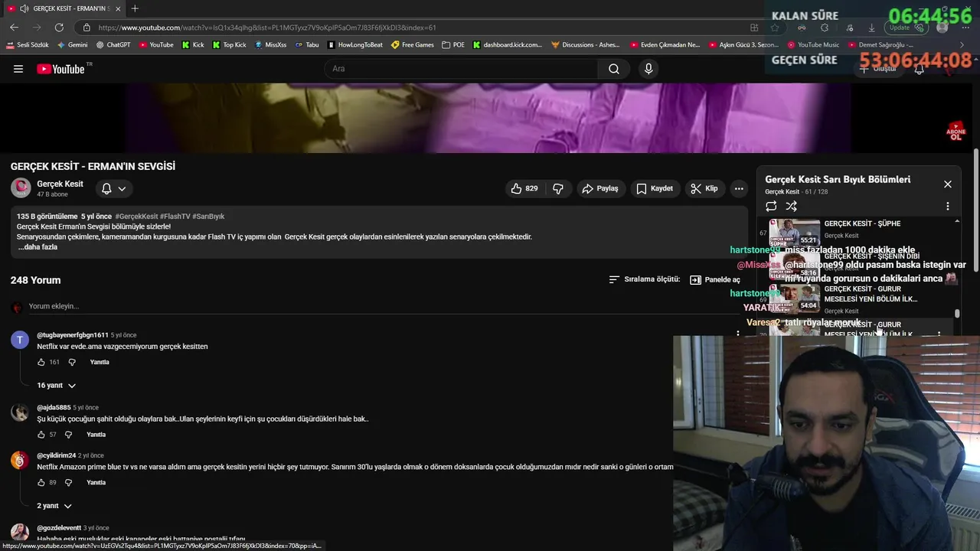The image size is (980, 551).
Task: Mute the tab via its speaker icon
Action: [x=24, y=8]
